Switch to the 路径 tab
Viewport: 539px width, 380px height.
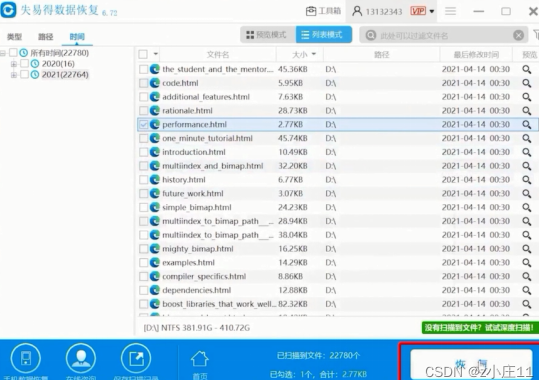pyautogui.click(x=45, y=36)
